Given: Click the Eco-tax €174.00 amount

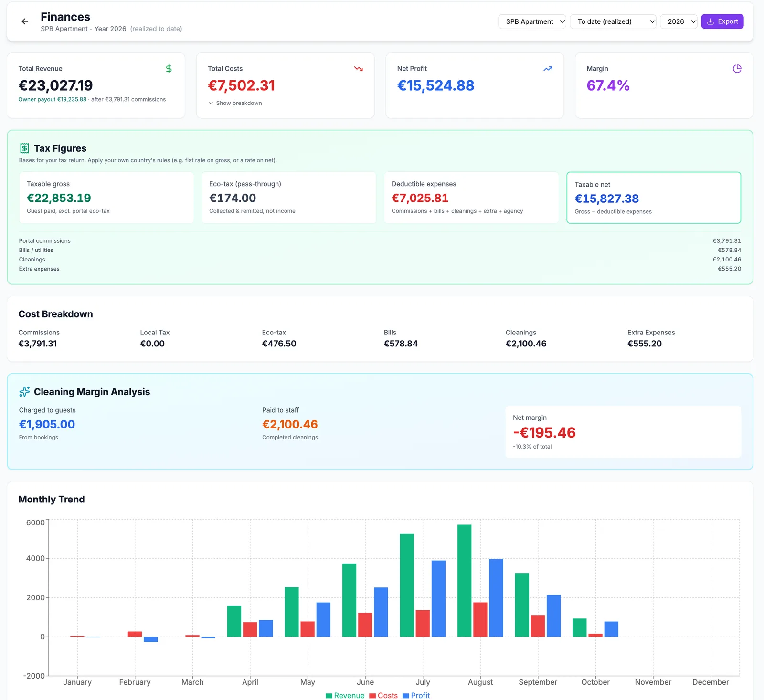Looking at the screenshot, I should pos(233,198).
